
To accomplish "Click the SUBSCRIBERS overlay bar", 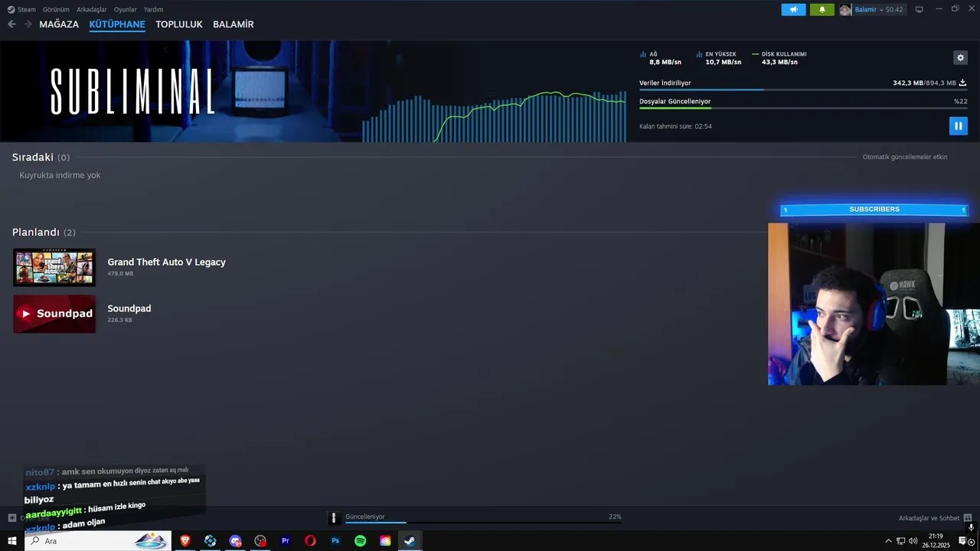I will 874,210.
